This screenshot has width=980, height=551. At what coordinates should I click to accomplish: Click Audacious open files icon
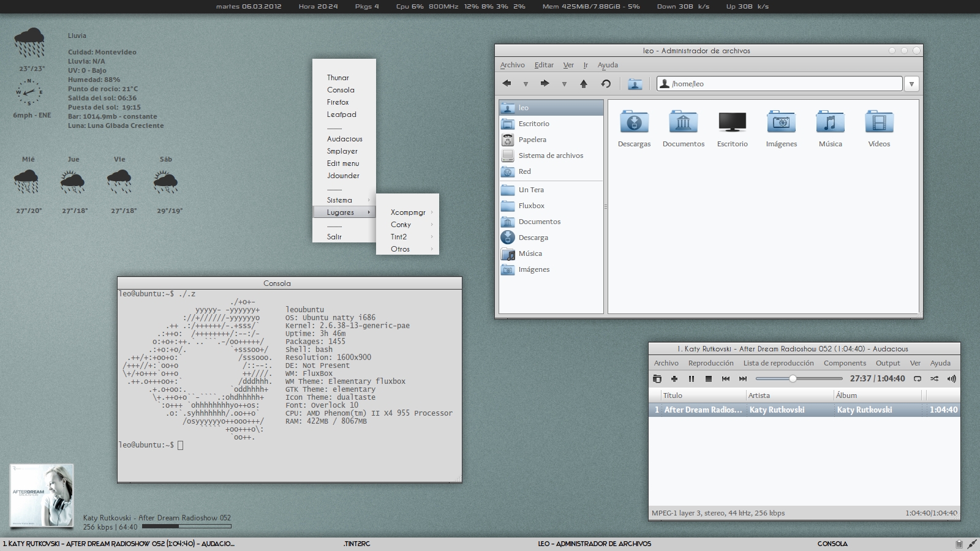(x=657, y=379)
